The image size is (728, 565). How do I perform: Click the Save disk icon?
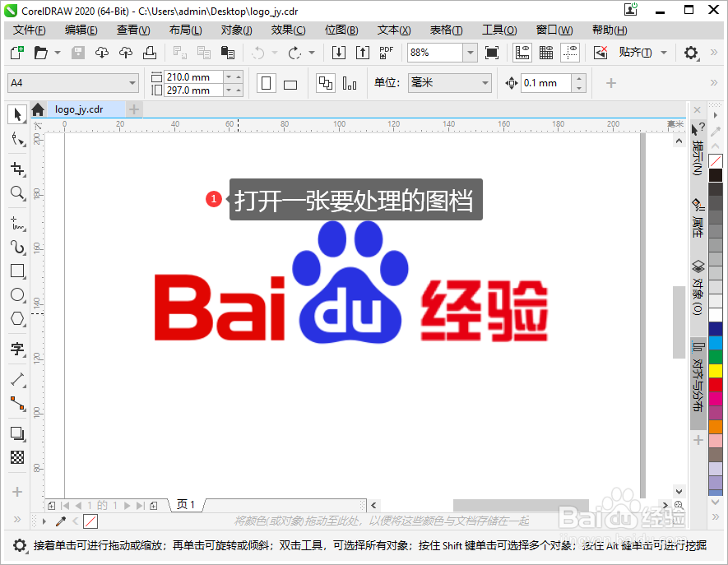78,53
